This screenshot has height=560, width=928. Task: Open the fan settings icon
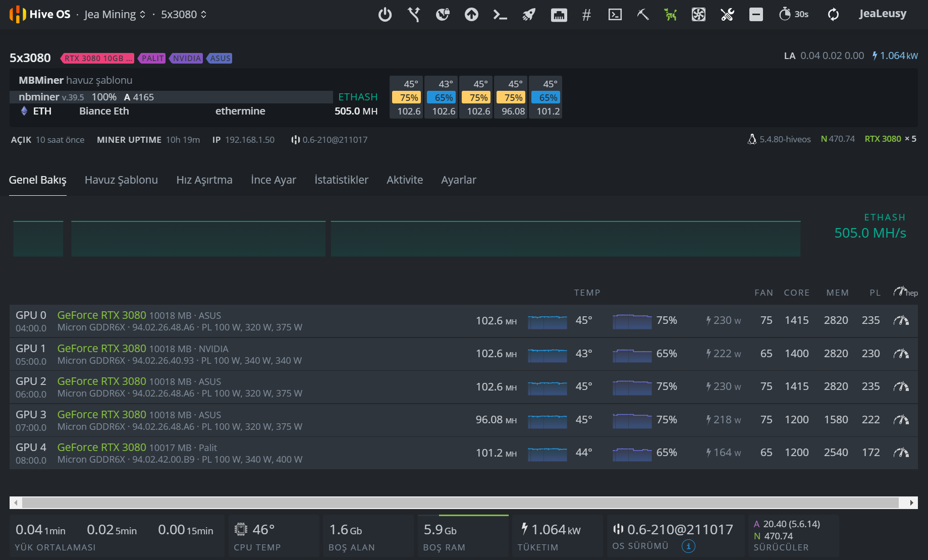pos(698,15)
